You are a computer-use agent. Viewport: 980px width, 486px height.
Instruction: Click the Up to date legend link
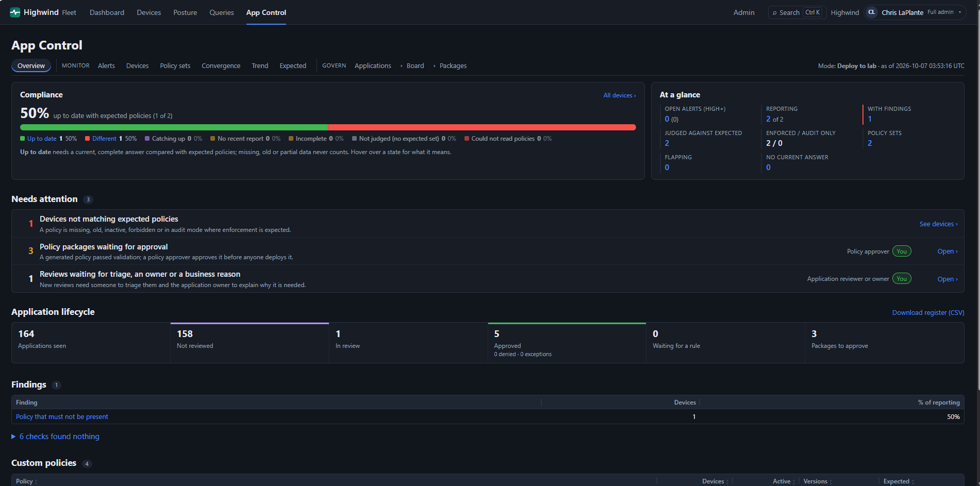pos(42,139)
